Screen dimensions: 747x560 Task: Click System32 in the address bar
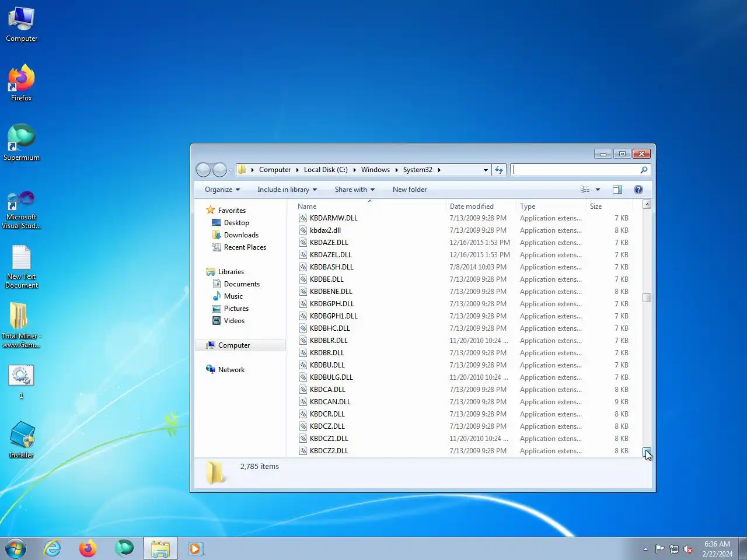pyautogui.click(x=418, y=170)
